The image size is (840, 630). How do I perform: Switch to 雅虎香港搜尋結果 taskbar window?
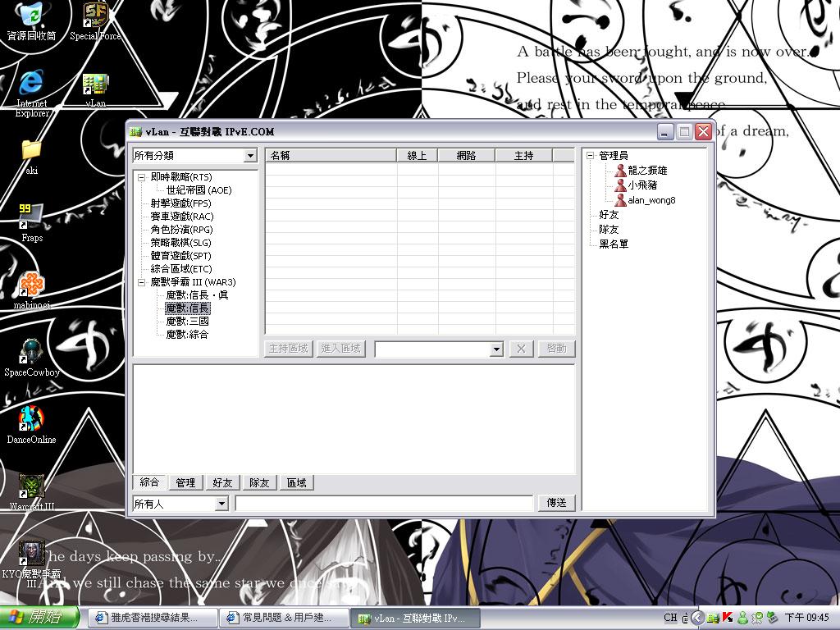pyautogui.click(x=152, y=619)
